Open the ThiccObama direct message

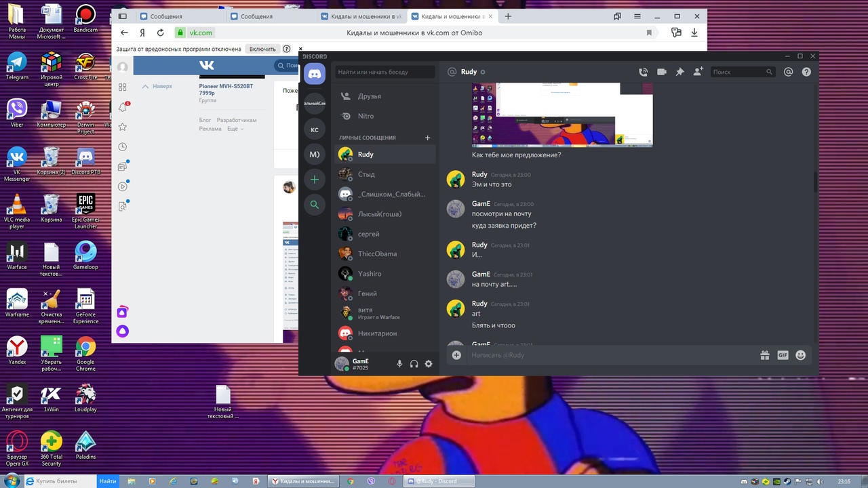pyautogui.click(x=377, y=253)
